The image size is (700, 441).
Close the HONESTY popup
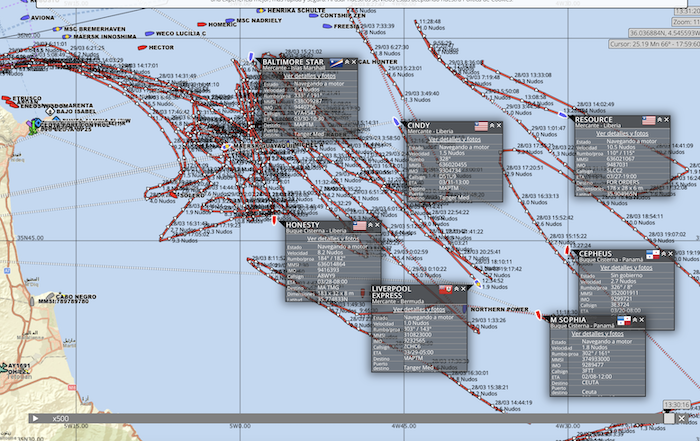(x=377, y=225)
